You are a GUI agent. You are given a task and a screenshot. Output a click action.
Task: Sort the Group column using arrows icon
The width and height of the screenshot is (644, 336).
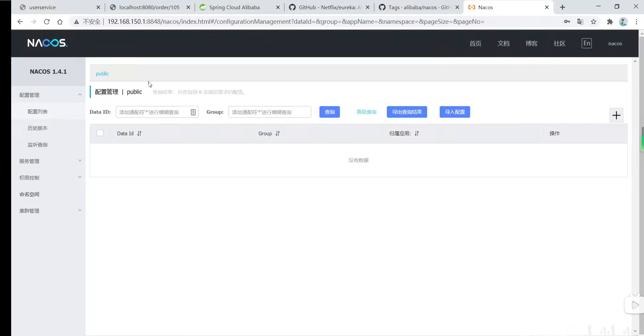(278, 133)
